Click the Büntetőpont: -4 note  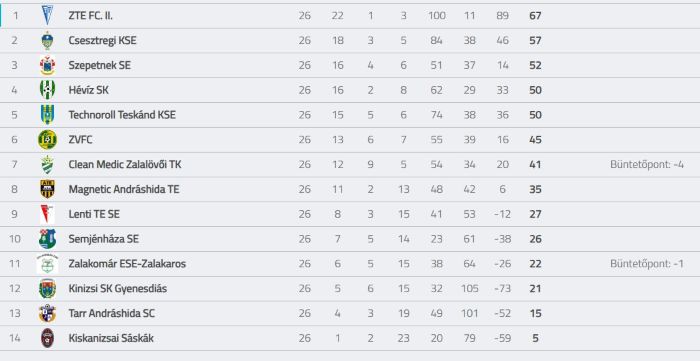(x=647, y=165)
